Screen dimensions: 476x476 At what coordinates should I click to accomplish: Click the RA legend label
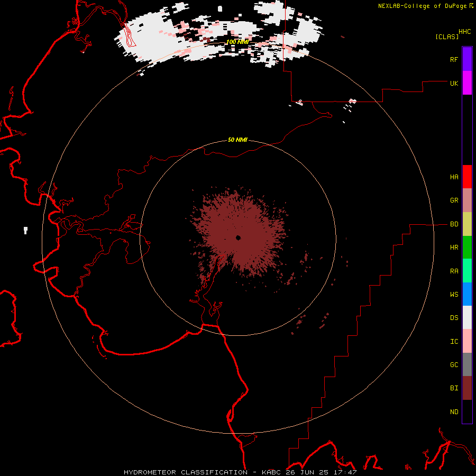(x=454, y=271)
